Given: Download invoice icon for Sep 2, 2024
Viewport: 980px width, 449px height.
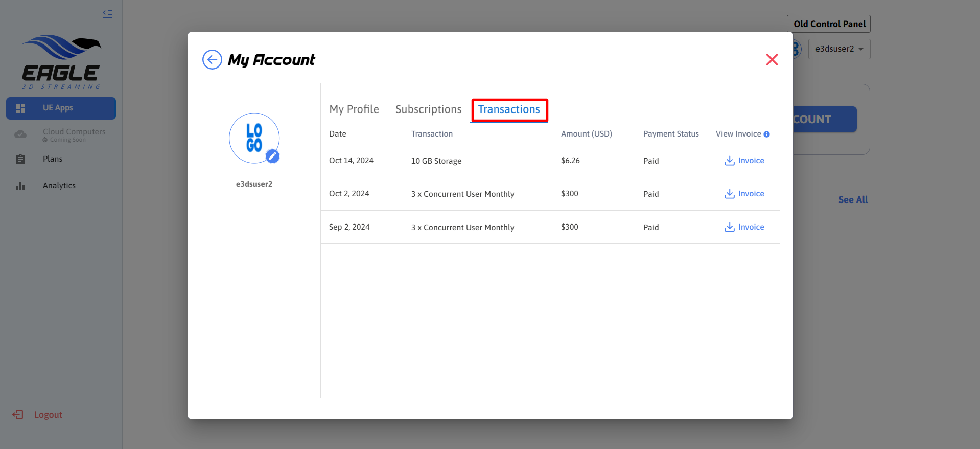Looking at the screenshot, I should 730,227.
